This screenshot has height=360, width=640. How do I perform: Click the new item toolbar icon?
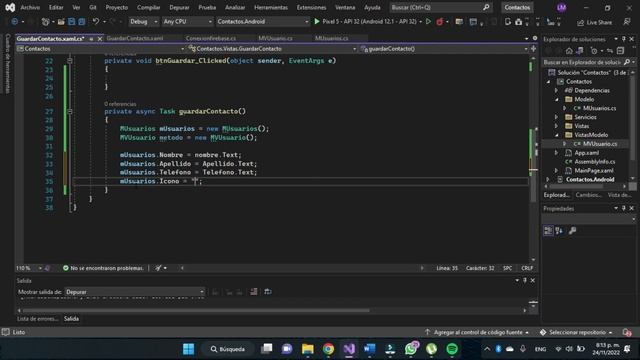click(46, 22)
